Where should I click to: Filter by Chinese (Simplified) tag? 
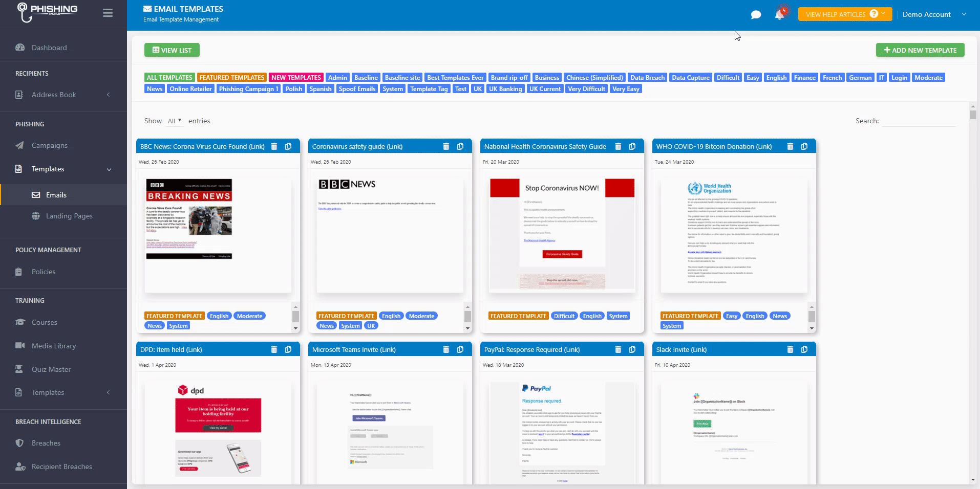pos(594,78)
